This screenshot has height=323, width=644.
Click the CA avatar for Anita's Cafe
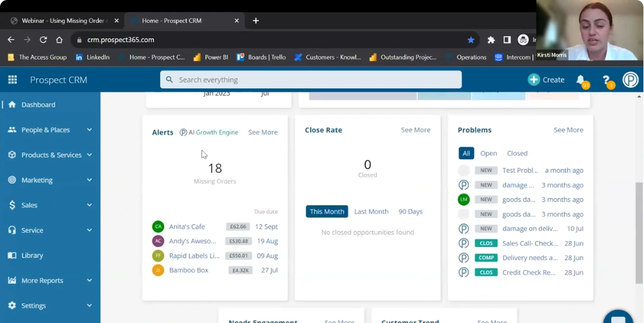(158, 226)
